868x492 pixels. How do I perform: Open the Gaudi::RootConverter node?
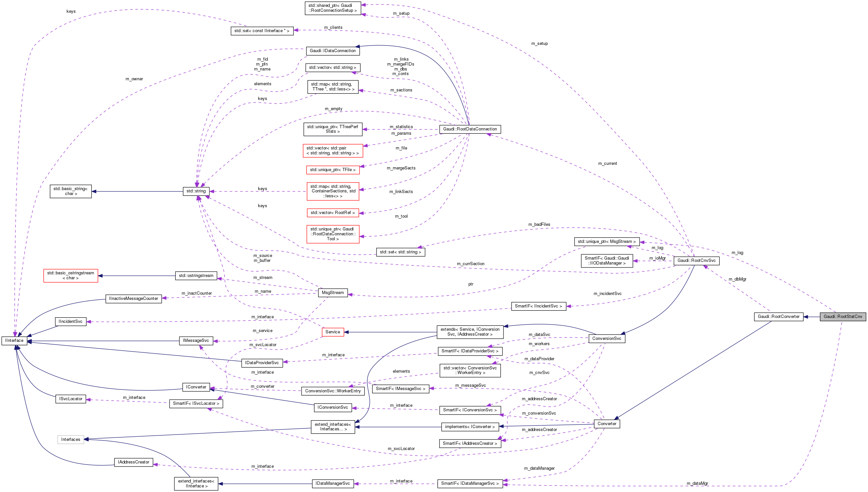779,317
